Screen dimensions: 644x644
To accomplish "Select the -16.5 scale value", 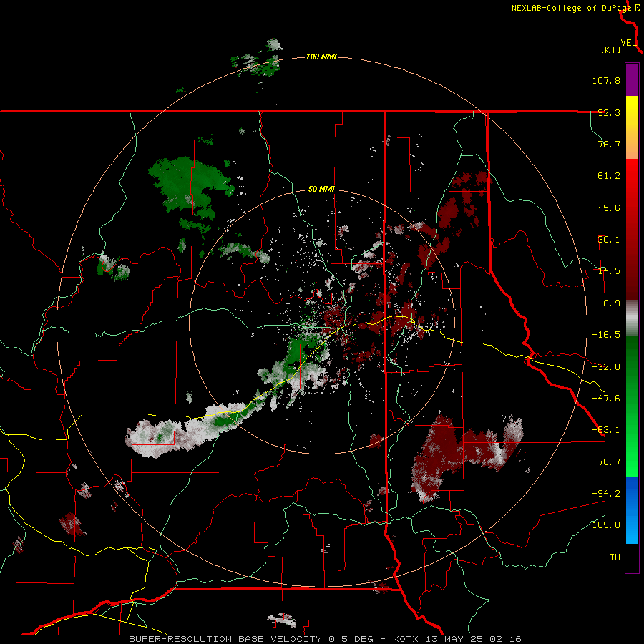I will pos(606,335).
